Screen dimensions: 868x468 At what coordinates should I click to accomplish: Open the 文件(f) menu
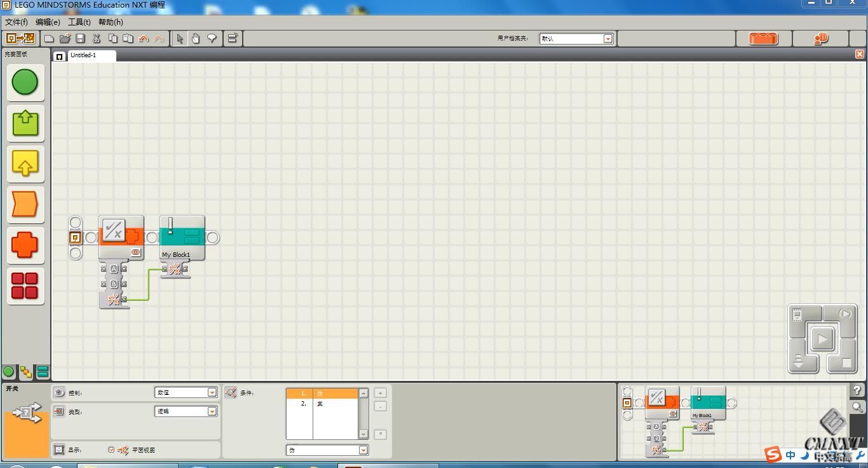[x=17, y=22]
